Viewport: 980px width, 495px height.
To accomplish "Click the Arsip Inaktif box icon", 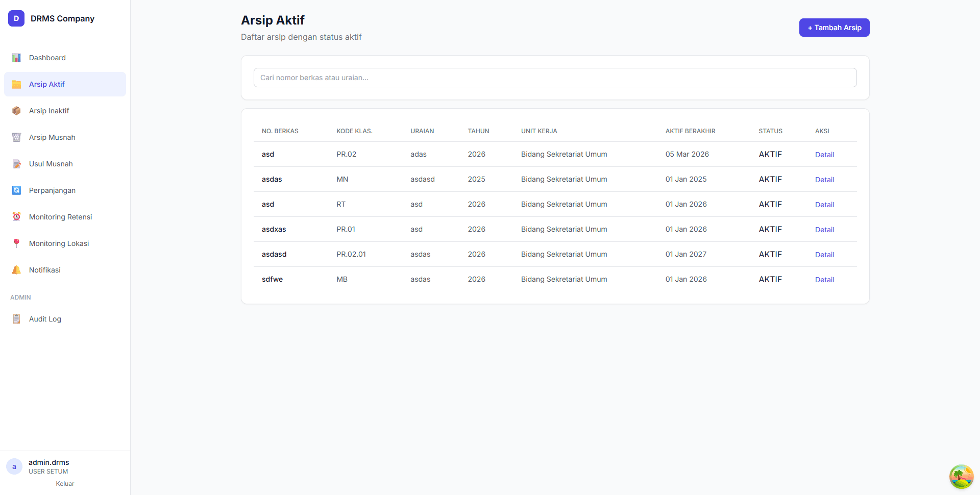I will point(16,111).
